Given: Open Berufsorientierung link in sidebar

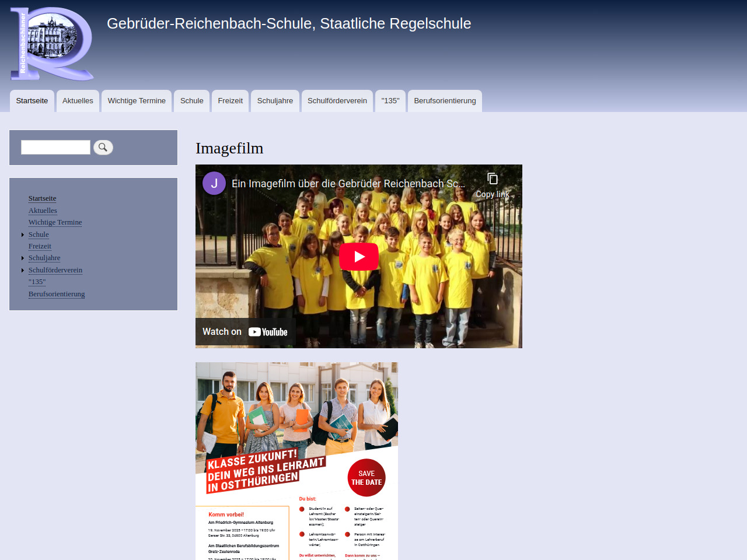Looking at the screenshot, I should [57, 294].
